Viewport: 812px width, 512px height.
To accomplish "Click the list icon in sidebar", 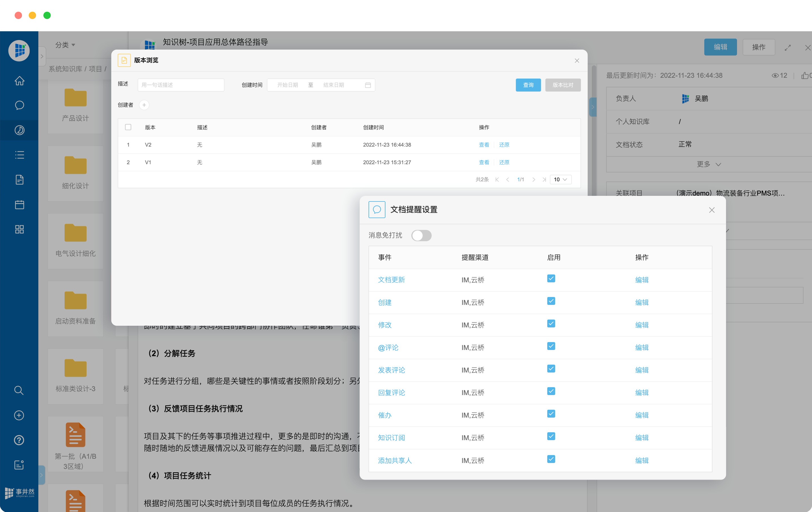I will point(19,155).
